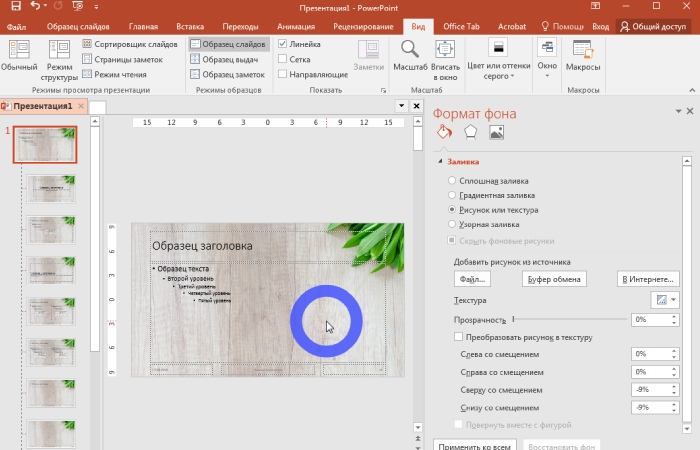Click the start-from-beginning slideshow icon
The height and width of the screenshot is (450, 700).
78,6
